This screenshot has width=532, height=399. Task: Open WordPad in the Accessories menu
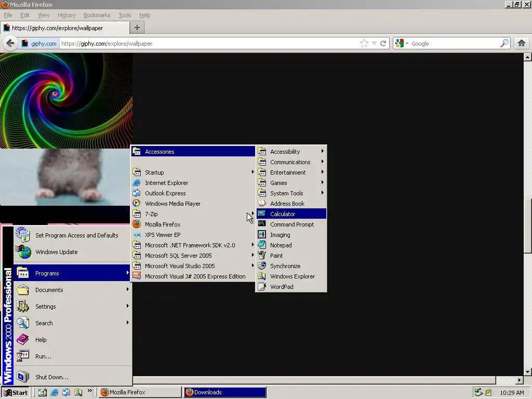coord(291,287)
